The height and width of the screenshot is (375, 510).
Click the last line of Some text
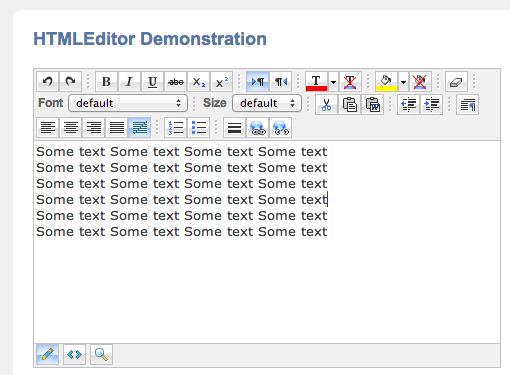(x=182, y=232)
